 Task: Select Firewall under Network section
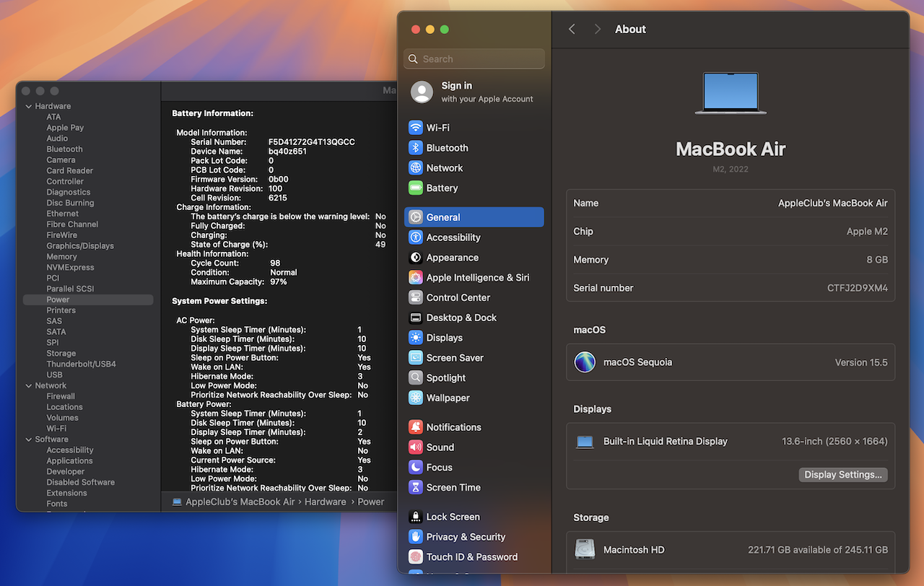tap(61, 396)
